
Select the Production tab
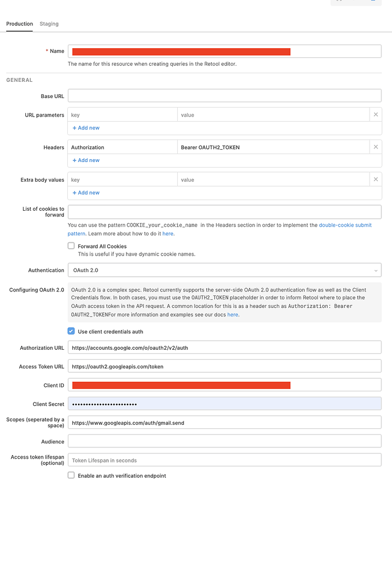(20, 24)
